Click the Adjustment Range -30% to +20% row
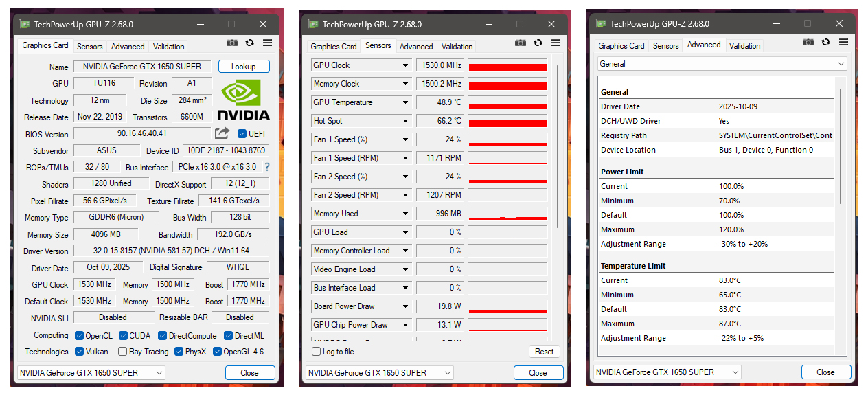 pos(718,244)
